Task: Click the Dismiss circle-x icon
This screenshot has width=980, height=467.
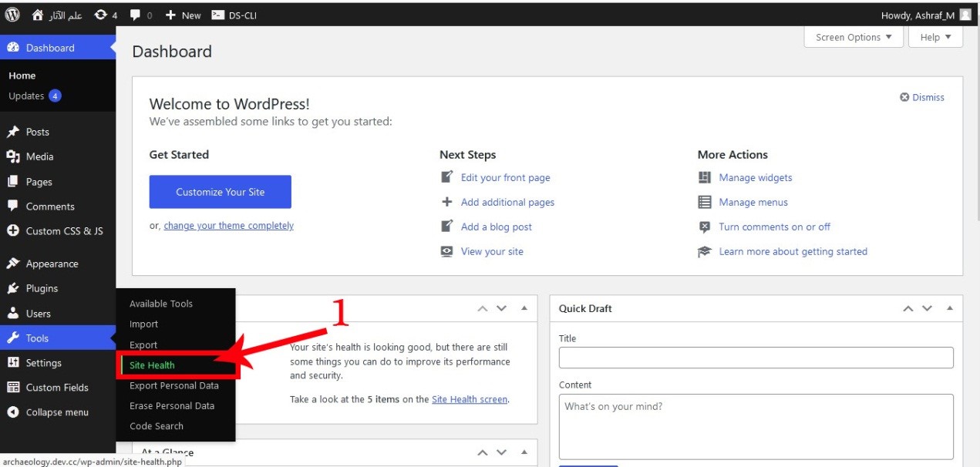Action: (904, 97)
